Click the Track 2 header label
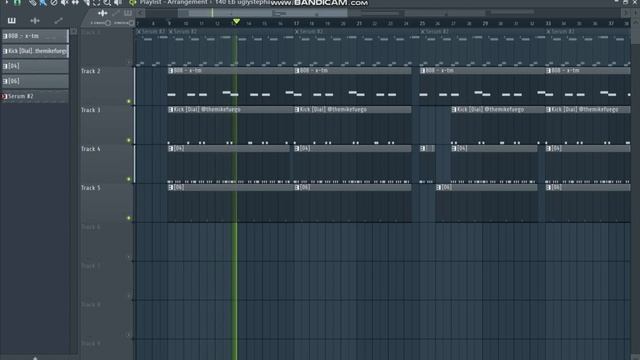 point(90,71)
